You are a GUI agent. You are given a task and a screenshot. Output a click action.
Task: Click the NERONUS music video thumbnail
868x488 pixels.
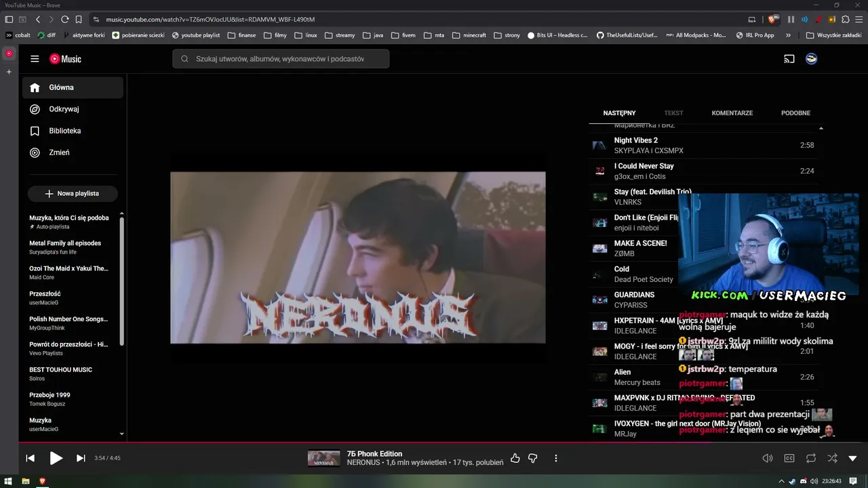[x=357, y=258]
